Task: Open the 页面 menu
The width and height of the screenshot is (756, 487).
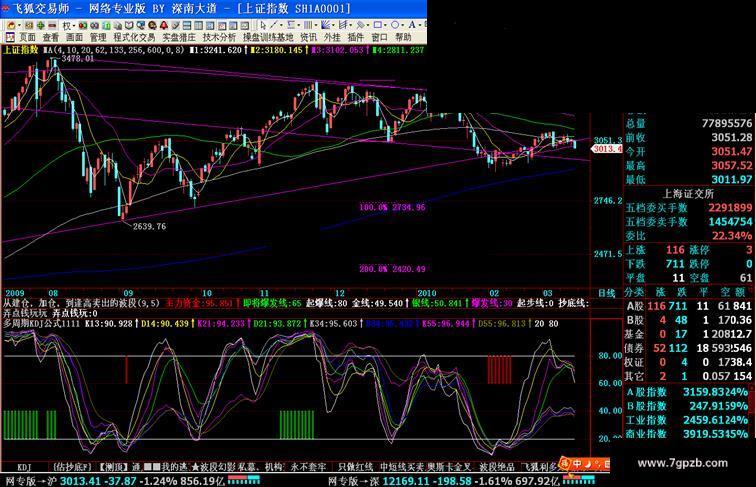Action: click(x=27, y=37)
